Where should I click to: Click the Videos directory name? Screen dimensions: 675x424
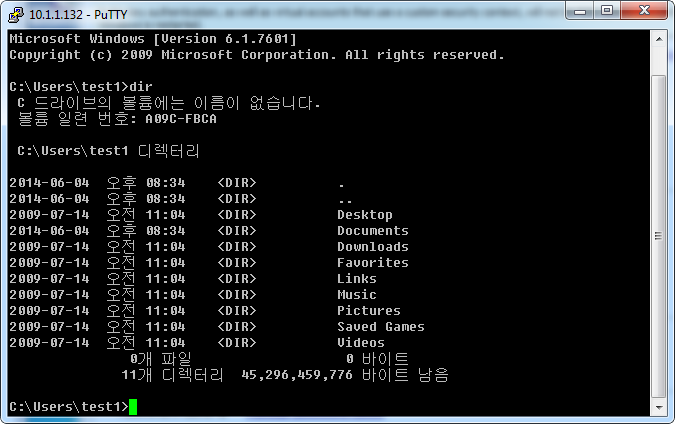point(361,343)
